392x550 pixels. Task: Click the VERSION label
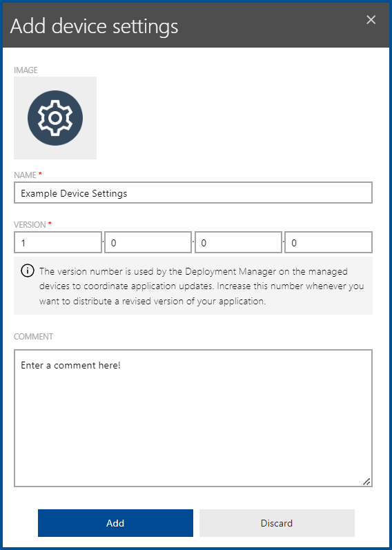(30, 225)
